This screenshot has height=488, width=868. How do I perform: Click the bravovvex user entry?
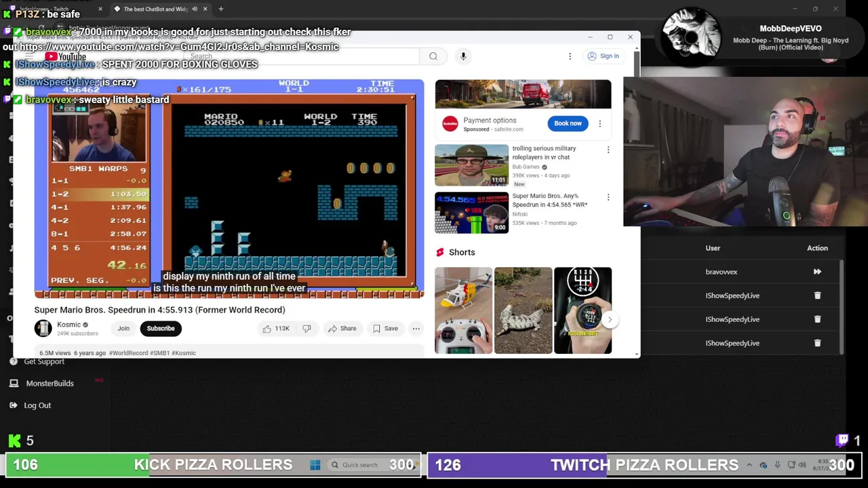coord(721,272)
